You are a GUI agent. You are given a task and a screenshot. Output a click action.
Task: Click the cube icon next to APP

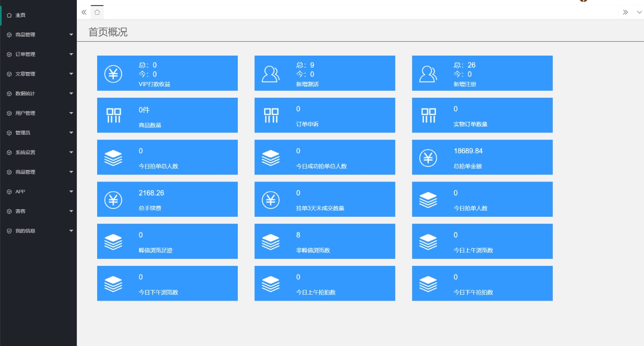pyautogui.click(x=9, y=192)
